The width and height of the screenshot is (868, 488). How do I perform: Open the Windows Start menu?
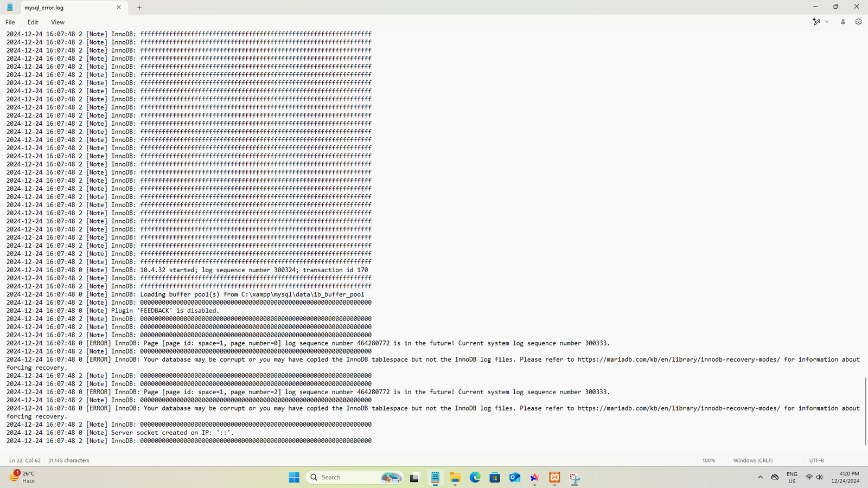point(294,477)
